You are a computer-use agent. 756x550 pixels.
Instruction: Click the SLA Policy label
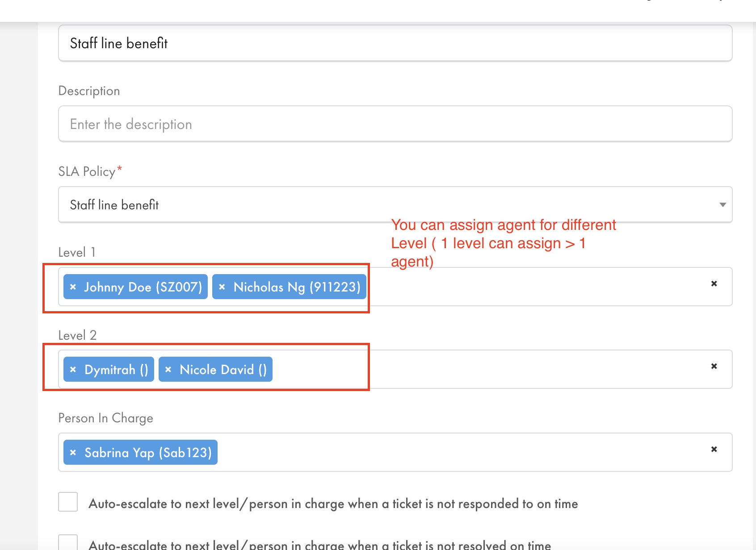90,171
